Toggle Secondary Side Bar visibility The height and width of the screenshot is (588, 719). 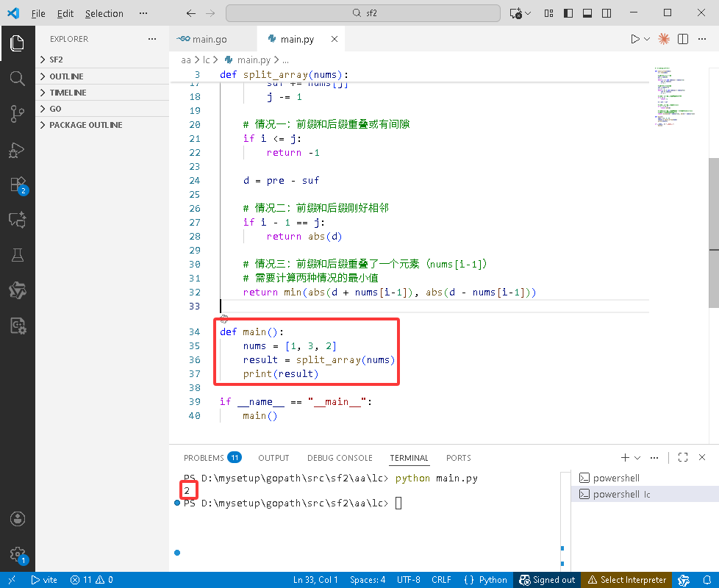pyautogui.click(x=607, y=13)
